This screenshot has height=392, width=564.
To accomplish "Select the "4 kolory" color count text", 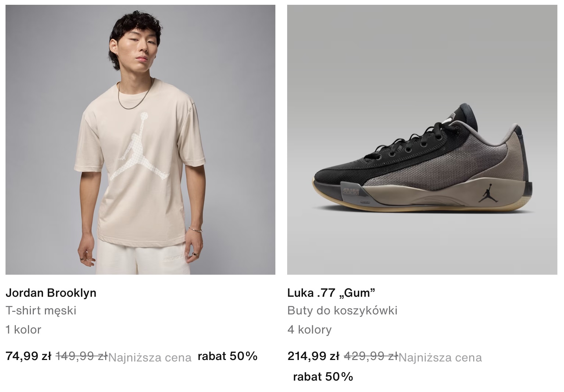I will pos(310,329).
